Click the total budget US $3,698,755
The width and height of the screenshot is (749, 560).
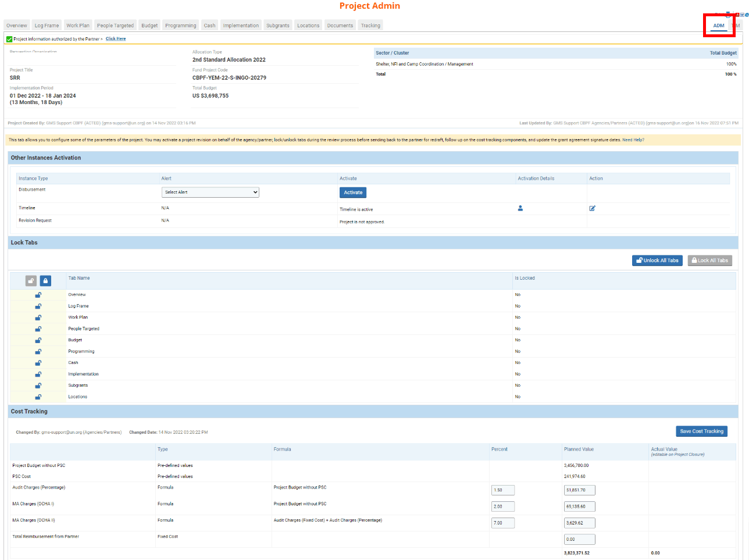tap(211, 95)
